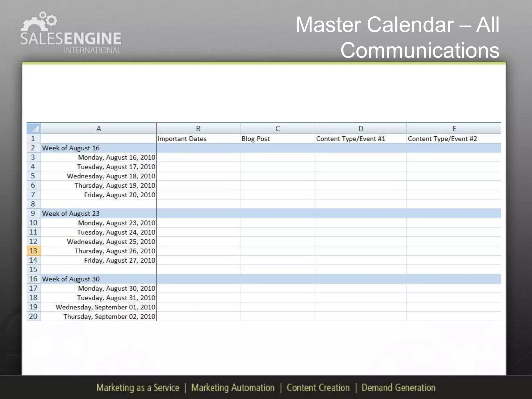Select the 'Thursday, August 26, 2010' cell

point(99,251)
